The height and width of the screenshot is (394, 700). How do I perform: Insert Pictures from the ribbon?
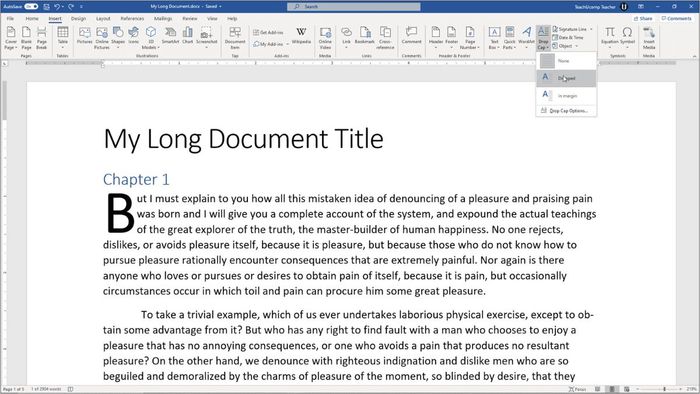(x=84, y=36)
